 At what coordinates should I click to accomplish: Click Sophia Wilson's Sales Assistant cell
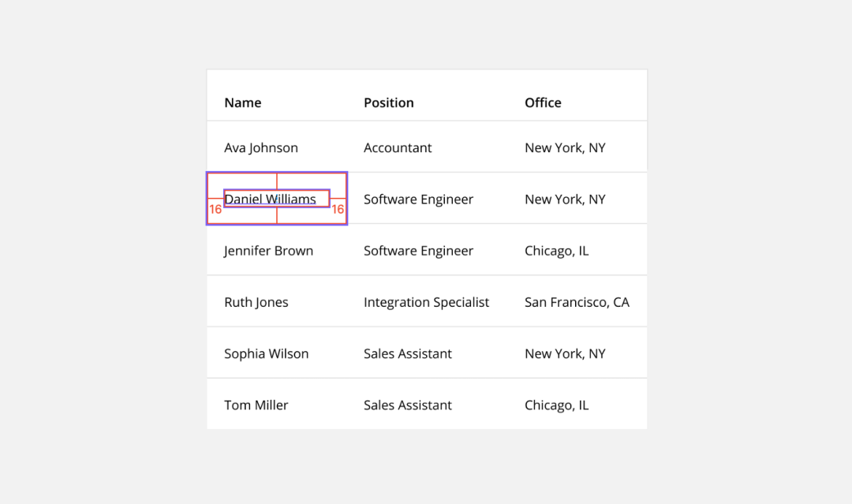[407, 353]
